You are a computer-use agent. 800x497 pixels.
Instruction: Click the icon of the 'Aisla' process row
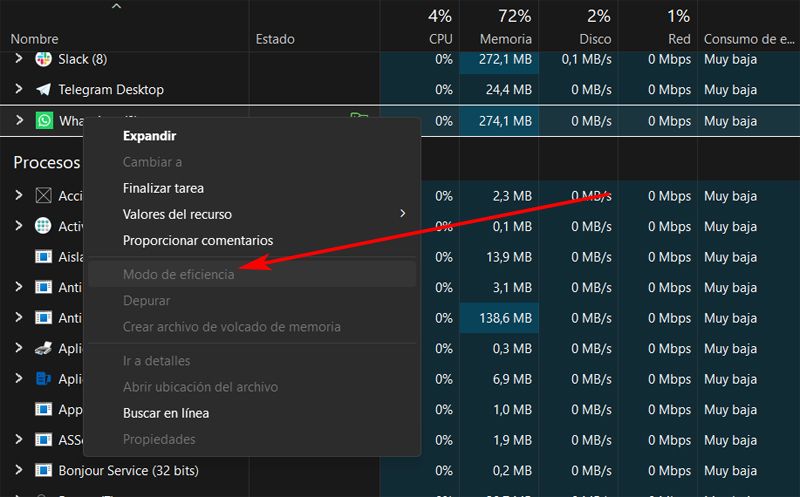coord(43,257)
